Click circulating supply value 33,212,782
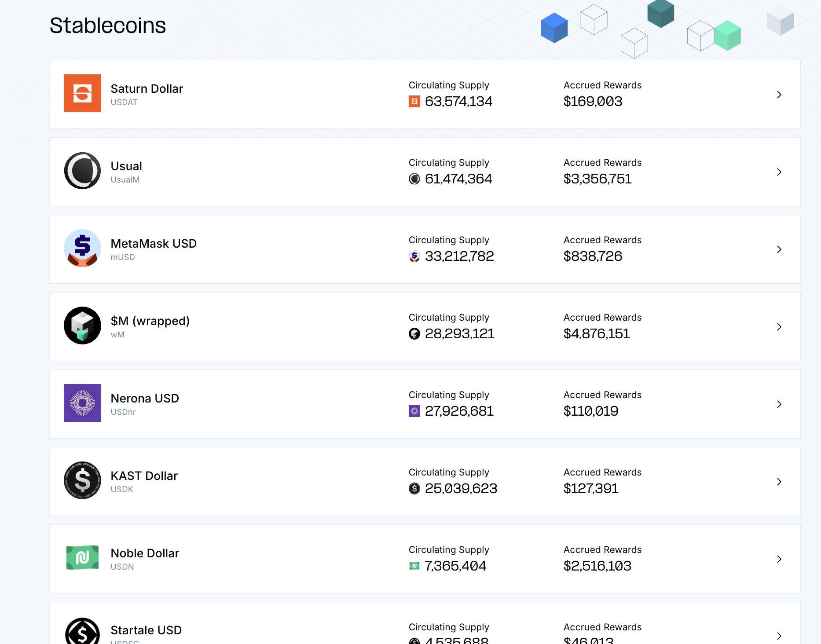 pos(459,256)
